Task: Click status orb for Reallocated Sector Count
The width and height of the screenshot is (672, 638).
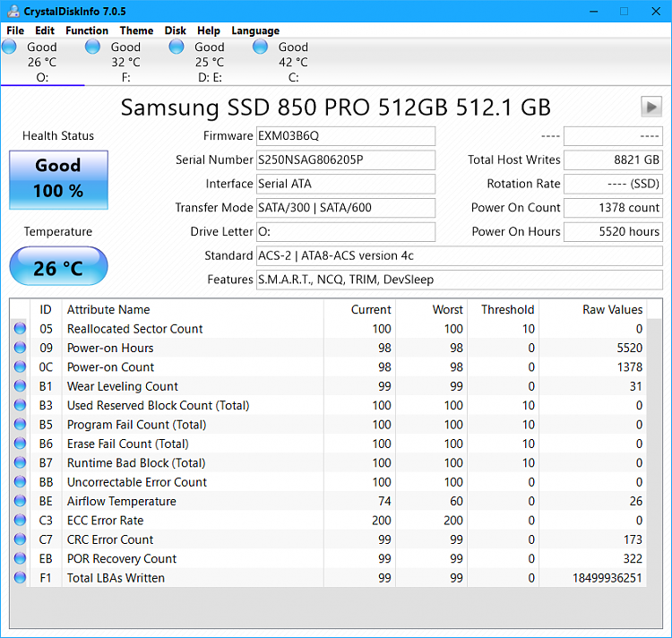Action: (x=20, y=329)
